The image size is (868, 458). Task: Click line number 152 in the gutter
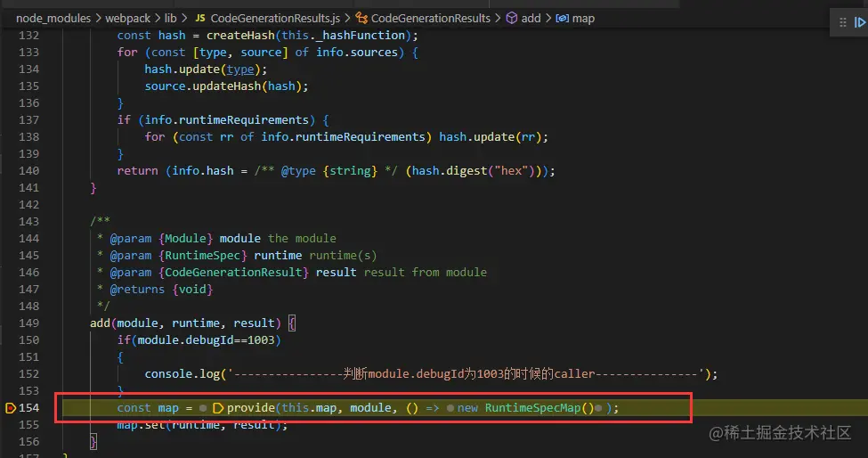(x=28, y=374)
